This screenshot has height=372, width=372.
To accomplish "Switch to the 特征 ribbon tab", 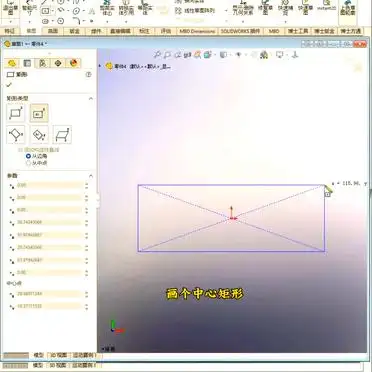I will (x=10, y=31).
